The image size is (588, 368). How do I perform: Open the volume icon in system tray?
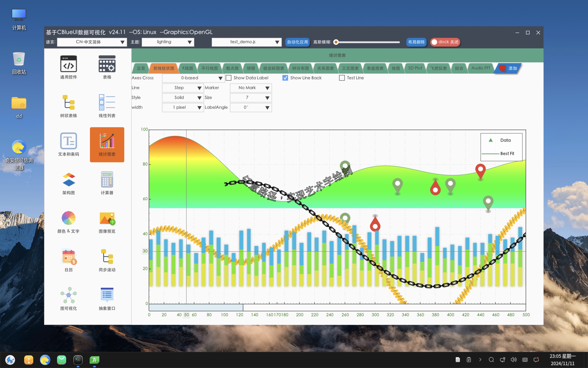514,360
